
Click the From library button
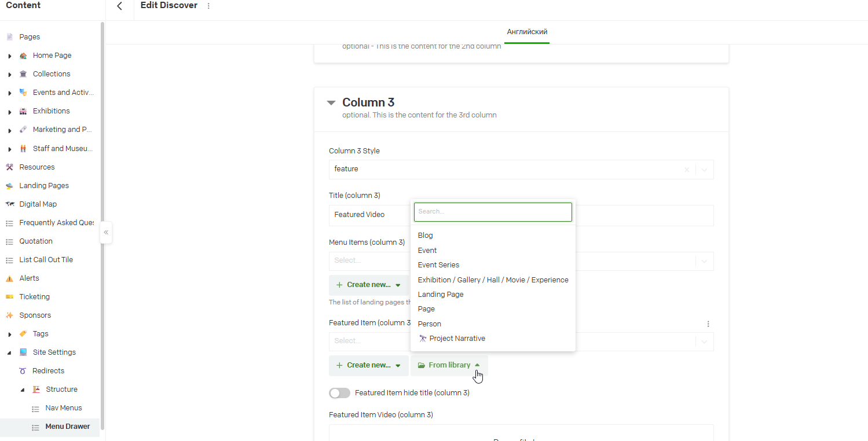[x=449, y=365]
